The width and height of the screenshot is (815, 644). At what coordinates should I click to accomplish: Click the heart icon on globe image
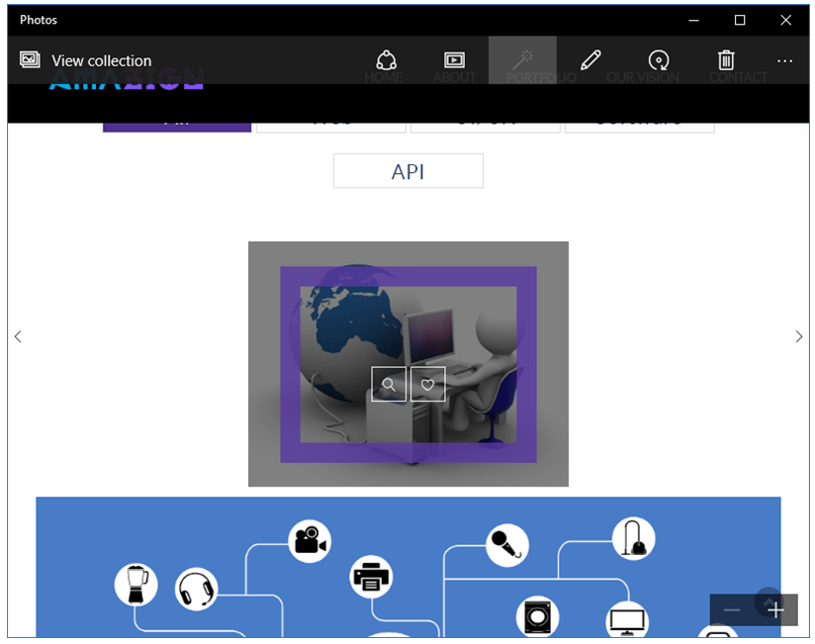[427, 384]
